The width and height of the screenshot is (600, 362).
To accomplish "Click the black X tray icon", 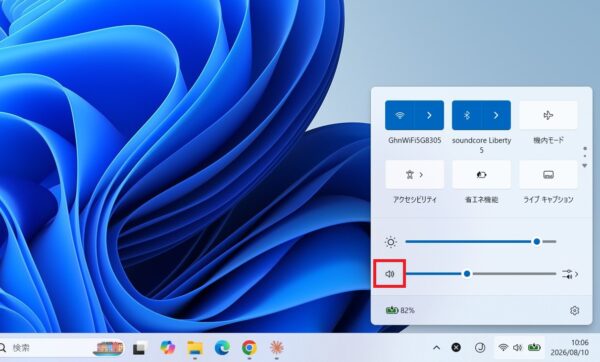I will [456, 347].
